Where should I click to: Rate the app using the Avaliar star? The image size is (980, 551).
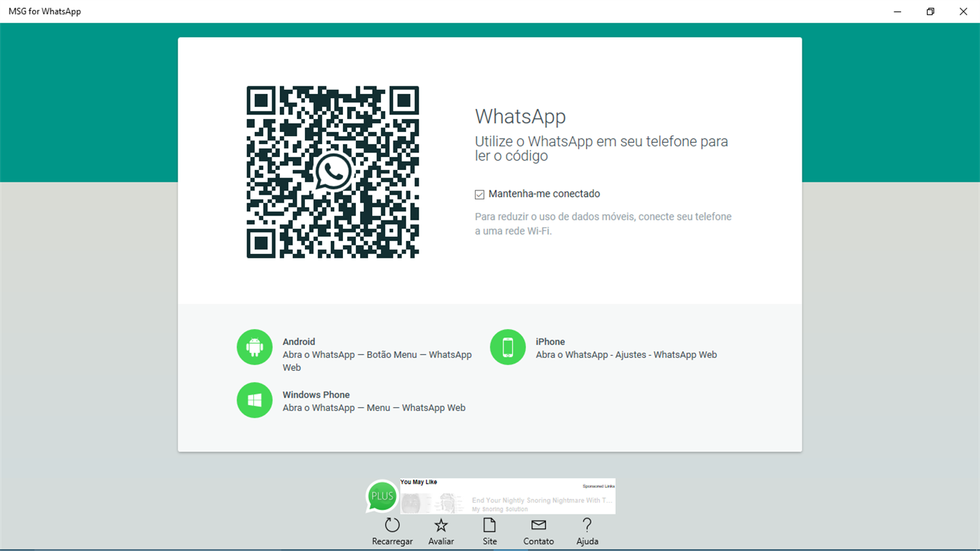(441, 531)
